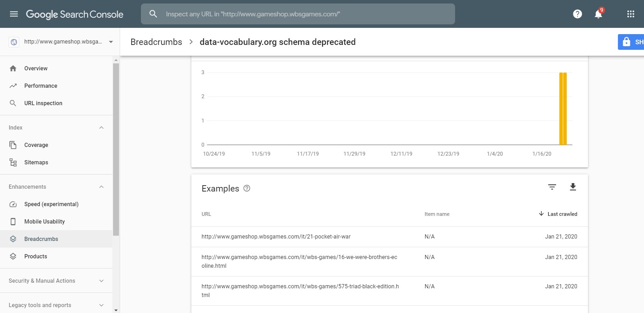Click the Inspect any URL search field

point(306,14)
